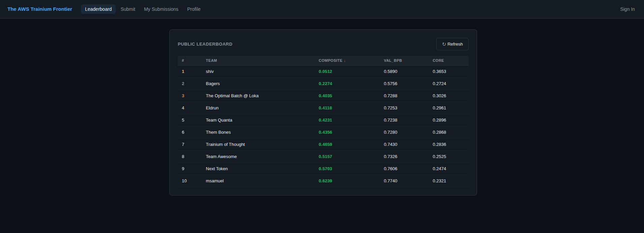The image size is (644, 233).
Task: Click composite score 0.4035
Action: click(x=325, y=96)
